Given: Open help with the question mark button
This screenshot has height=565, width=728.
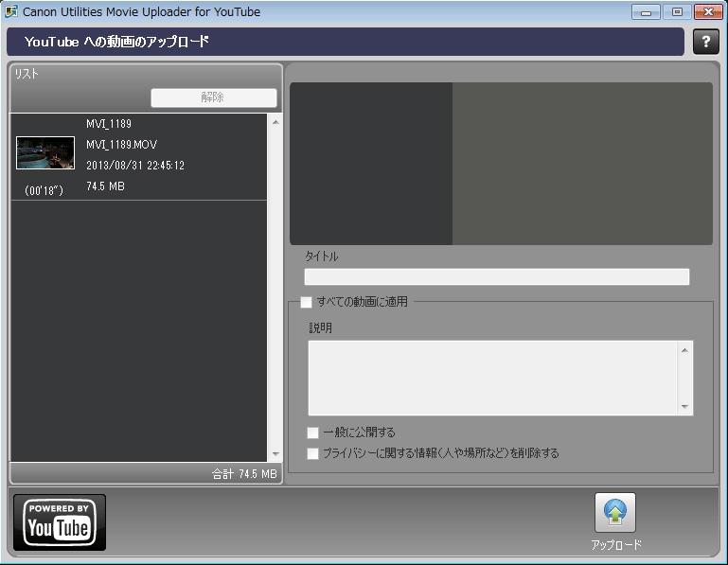Looking at the screenshot, I should [705, 42].
